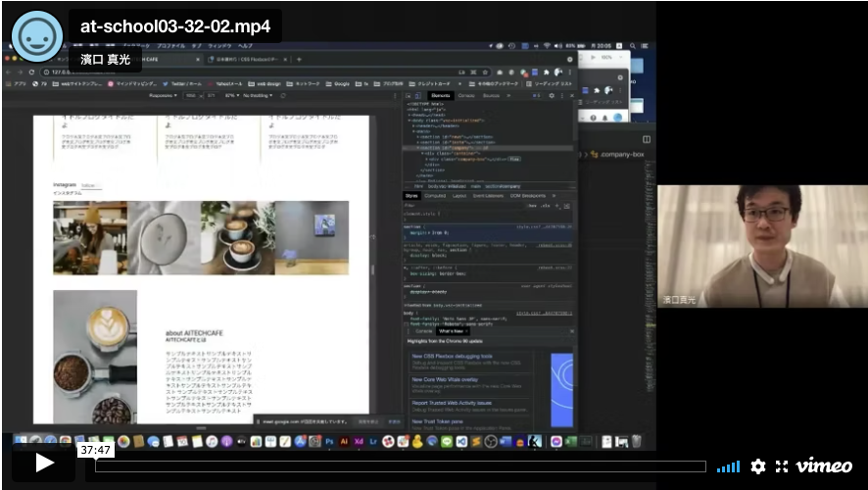Show more DevTools tabs chevron
The height and width of the screenshot is (490, 868).
(508, 96)
